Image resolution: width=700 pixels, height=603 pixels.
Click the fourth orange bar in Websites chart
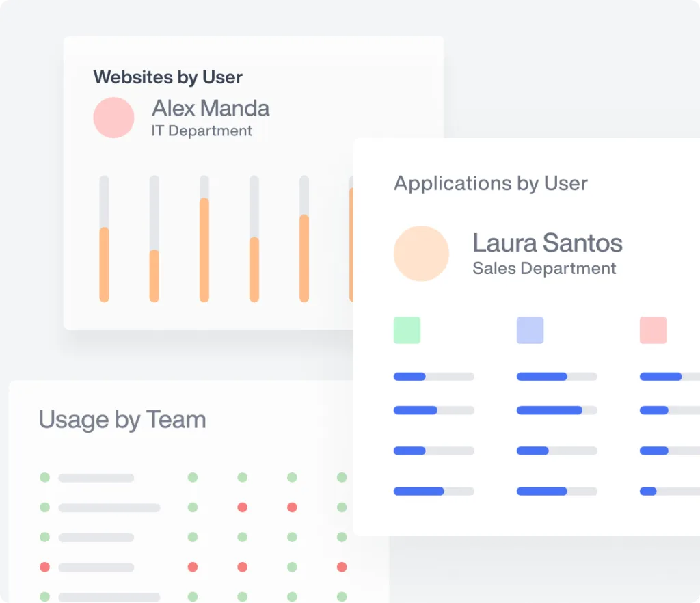click(x=254, y=269)
